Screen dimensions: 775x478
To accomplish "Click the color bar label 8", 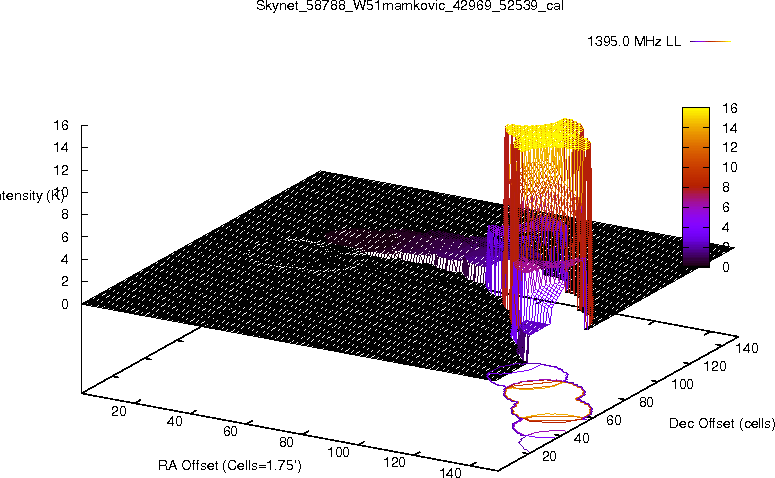I will [726, 187].
